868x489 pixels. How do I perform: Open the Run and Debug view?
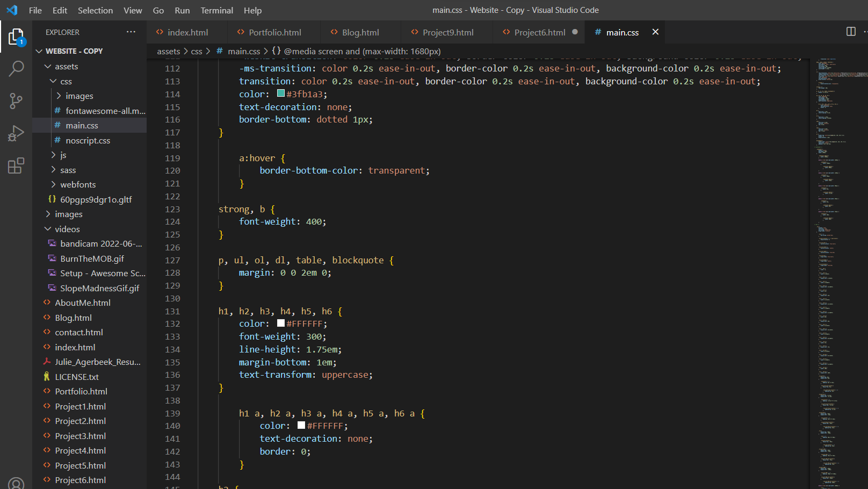[x=16, y=133]
